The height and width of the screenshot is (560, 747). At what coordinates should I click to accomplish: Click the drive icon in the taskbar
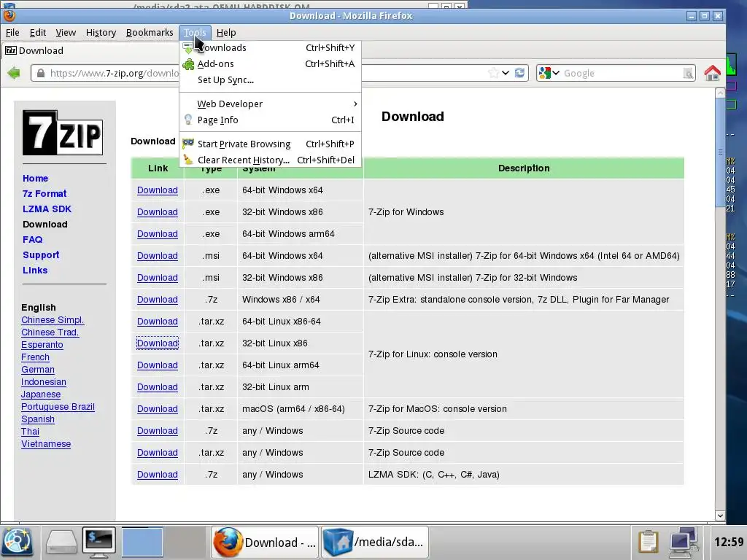tap(61, 542)
